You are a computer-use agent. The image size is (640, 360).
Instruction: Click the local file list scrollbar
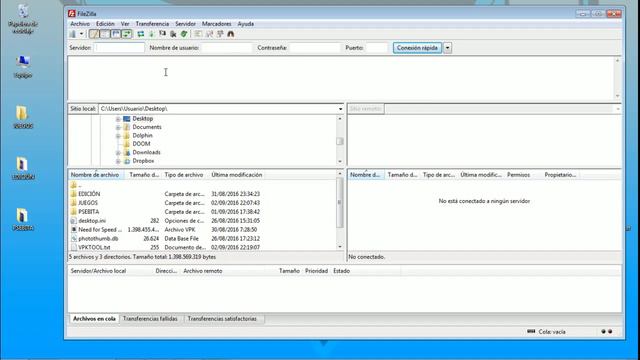click(340, 210)
